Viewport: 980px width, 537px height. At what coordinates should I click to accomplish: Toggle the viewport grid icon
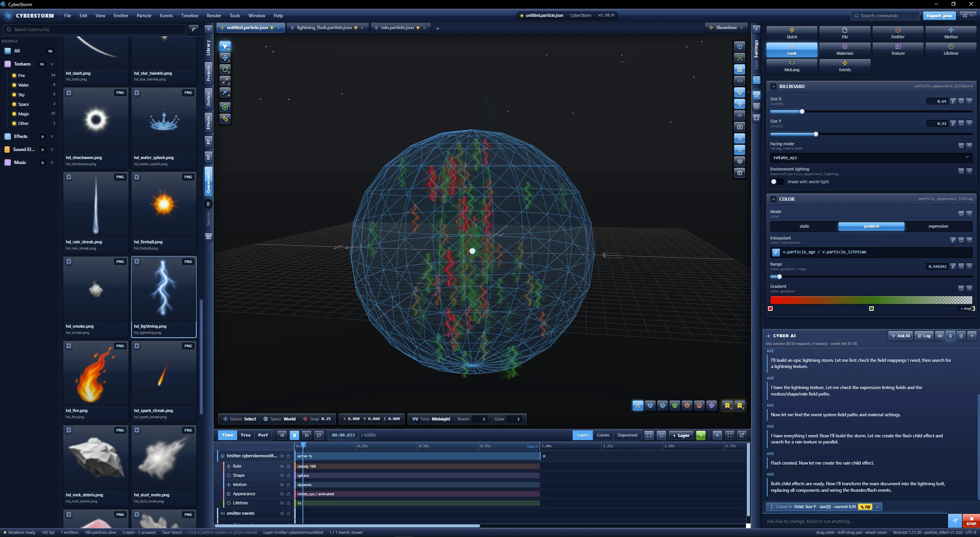740,69
